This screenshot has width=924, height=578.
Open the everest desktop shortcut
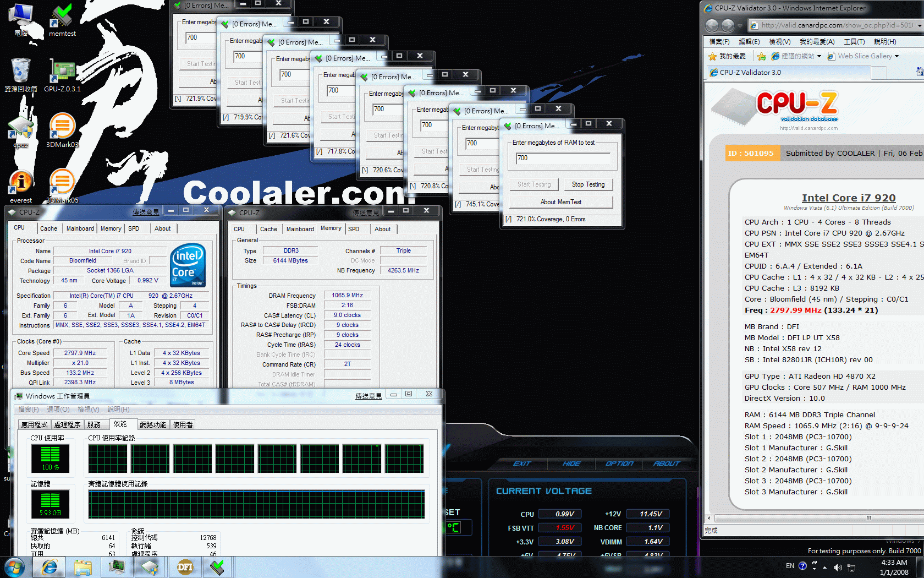(x=21, y=186)
